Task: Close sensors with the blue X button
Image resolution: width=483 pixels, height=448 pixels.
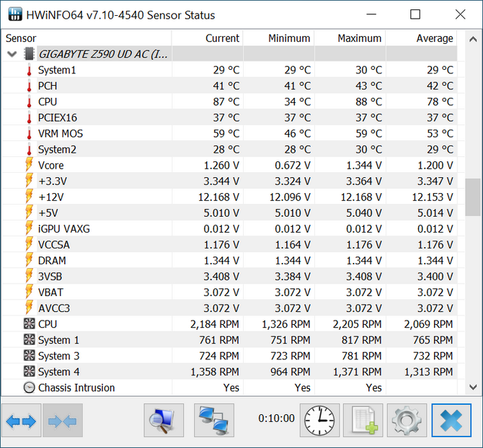Action: pos(451,421)
